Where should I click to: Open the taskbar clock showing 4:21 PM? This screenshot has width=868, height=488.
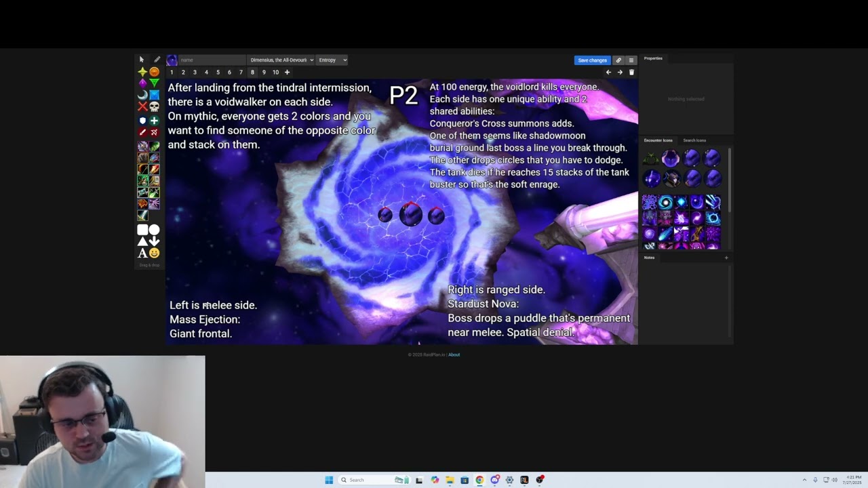point(853,480)
